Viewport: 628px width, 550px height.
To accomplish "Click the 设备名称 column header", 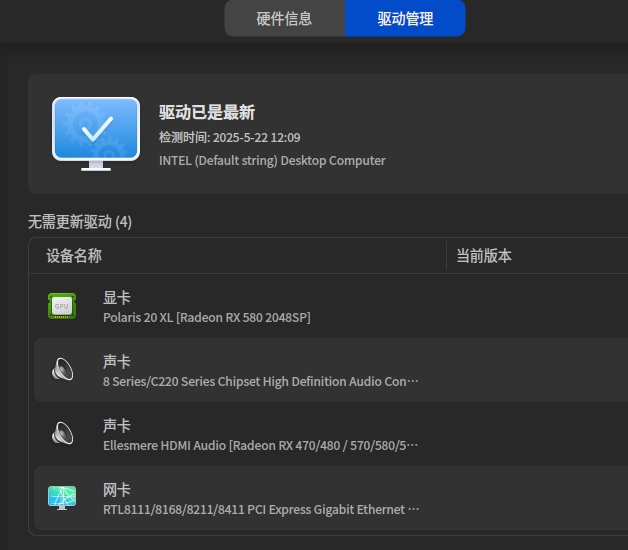I will [x=74, y=256].
